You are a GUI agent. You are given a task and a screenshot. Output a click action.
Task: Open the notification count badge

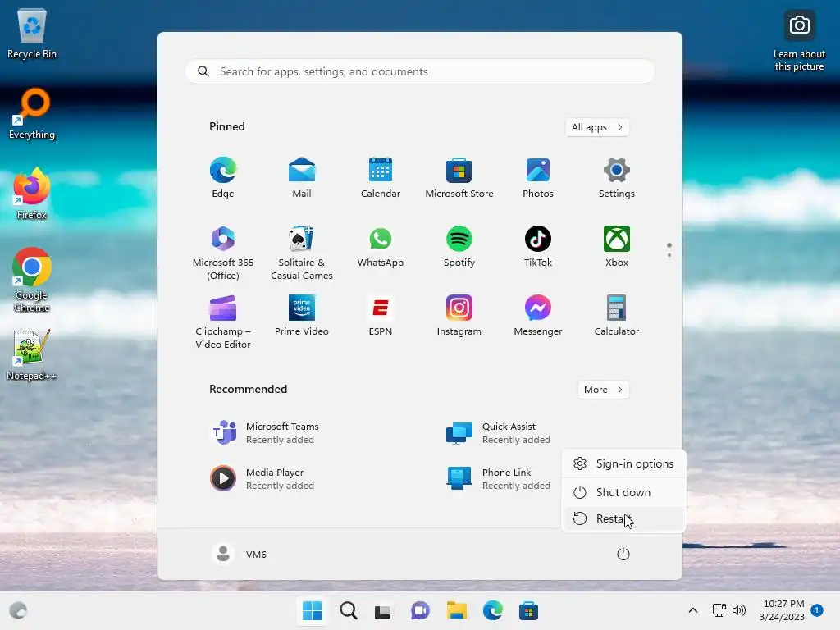click(817, 610)
